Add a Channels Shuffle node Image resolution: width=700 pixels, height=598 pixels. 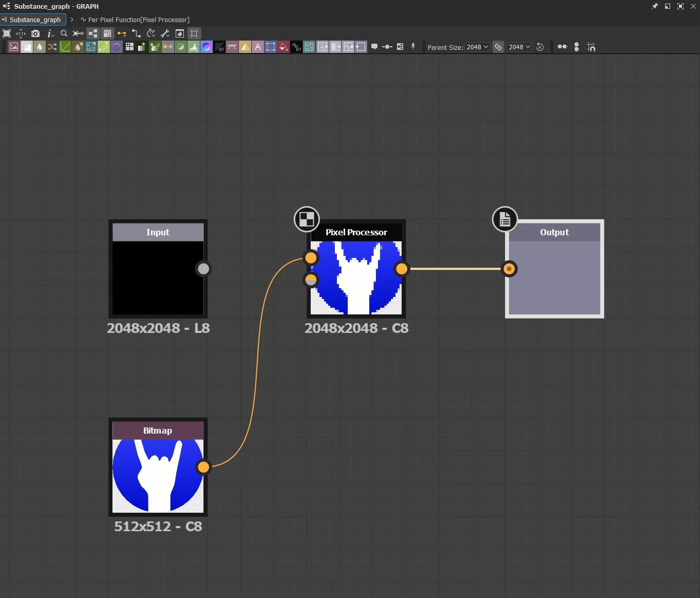pos(52,47)
